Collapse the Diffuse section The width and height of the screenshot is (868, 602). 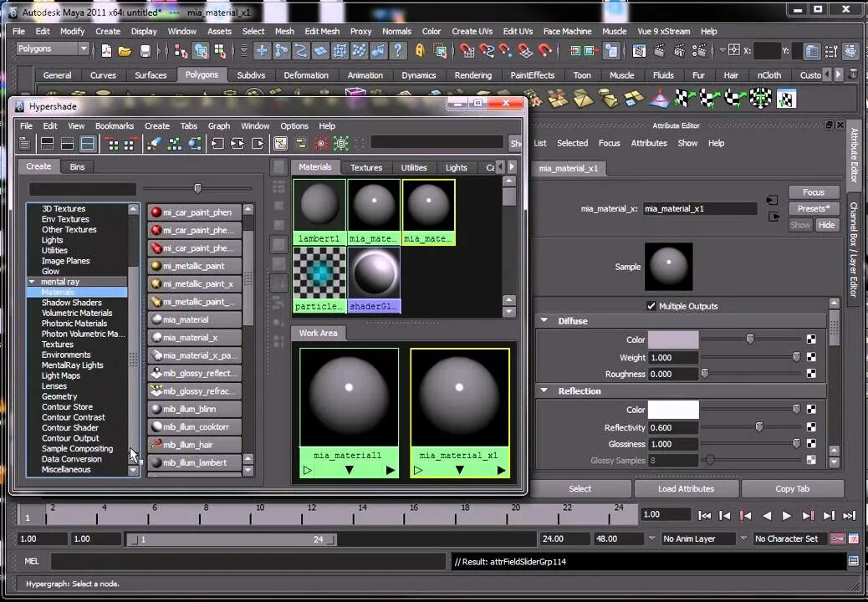point(544,320)
